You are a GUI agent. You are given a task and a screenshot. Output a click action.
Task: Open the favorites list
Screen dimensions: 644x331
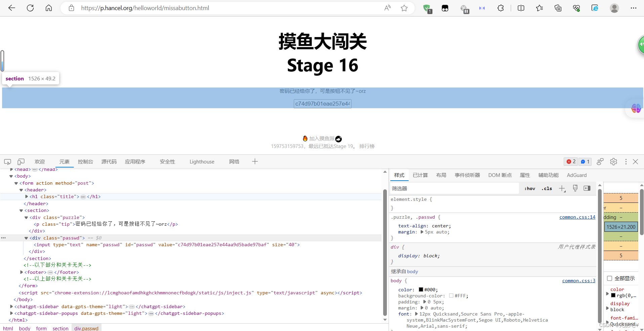(x=539, y=8)
